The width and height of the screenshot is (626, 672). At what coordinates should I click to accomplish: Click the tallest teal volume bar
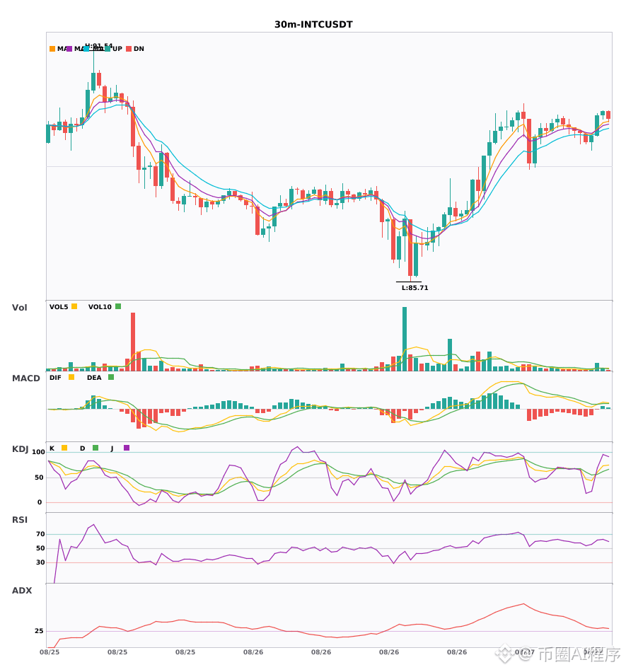(x=405, y=339)
